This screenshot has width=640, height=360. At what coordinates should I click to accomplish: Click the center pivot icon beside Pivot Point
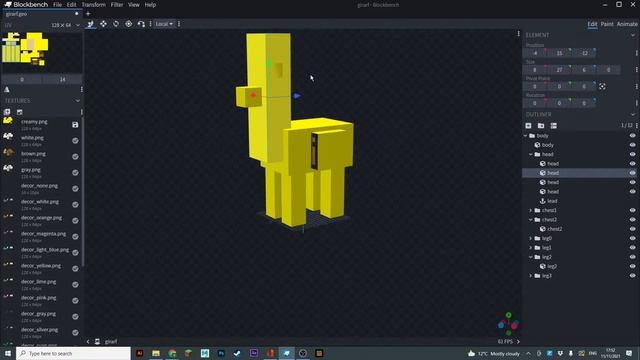(602, 86)
